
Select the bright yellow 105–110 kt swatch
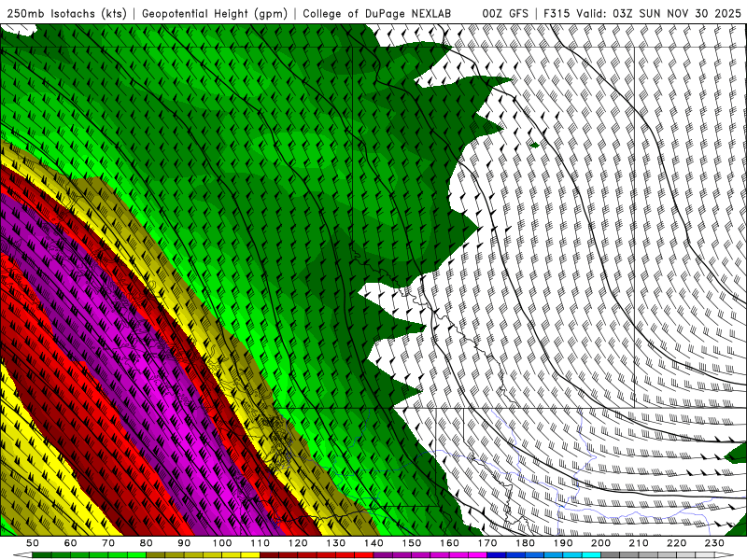[250, 554]
